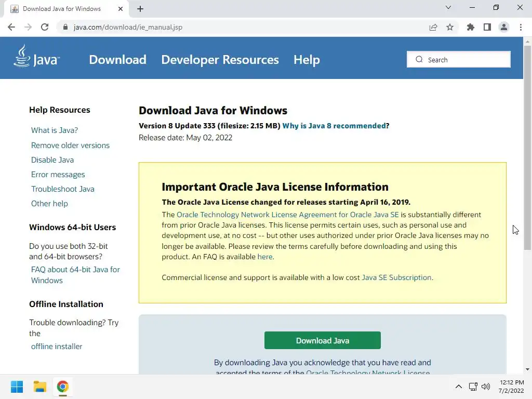Click the Chrome icon in the taskbar

63,387
